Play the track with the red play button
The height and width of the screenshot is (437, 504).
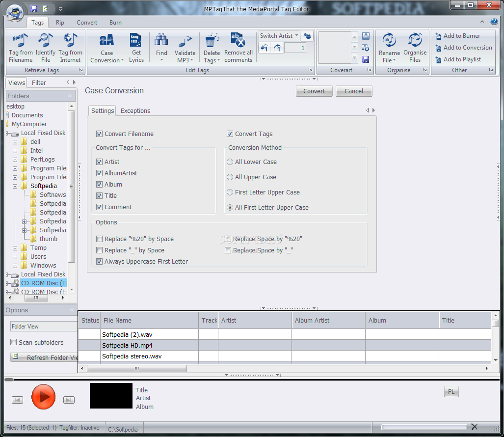(x=43, y=397)
